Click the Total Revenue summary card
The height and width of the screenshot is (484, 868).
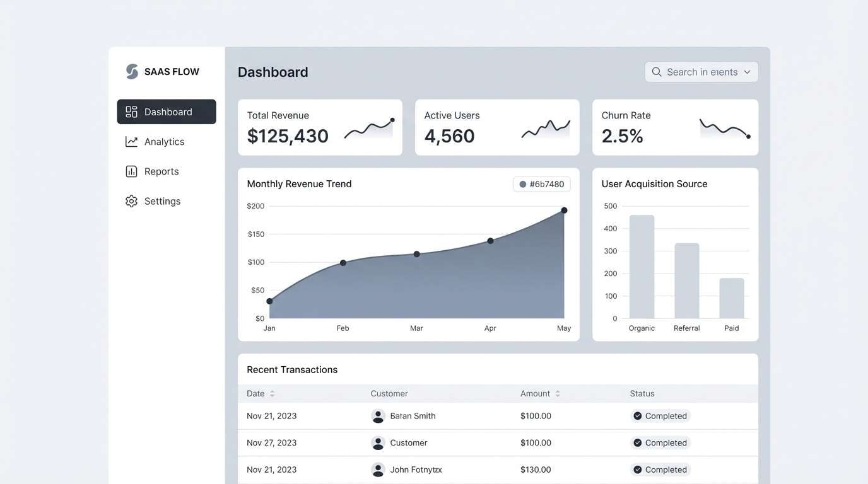(x=320, y=126)
